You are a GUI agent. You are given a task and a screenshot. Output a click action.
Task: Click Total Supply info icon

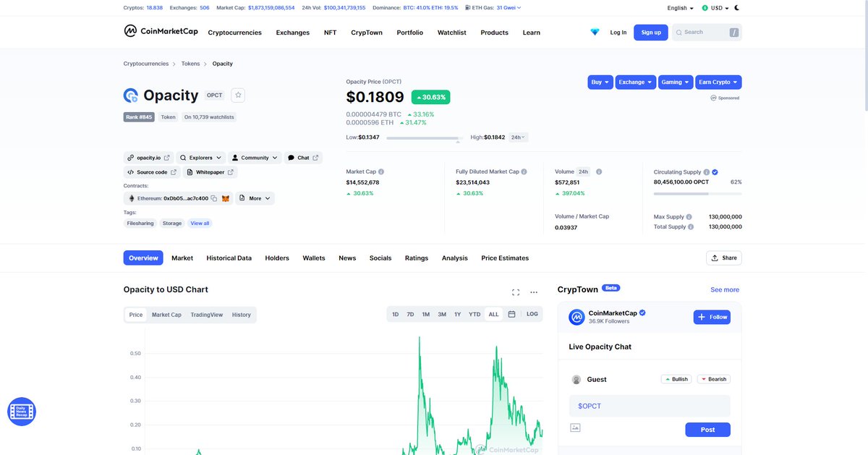(692, 227)
